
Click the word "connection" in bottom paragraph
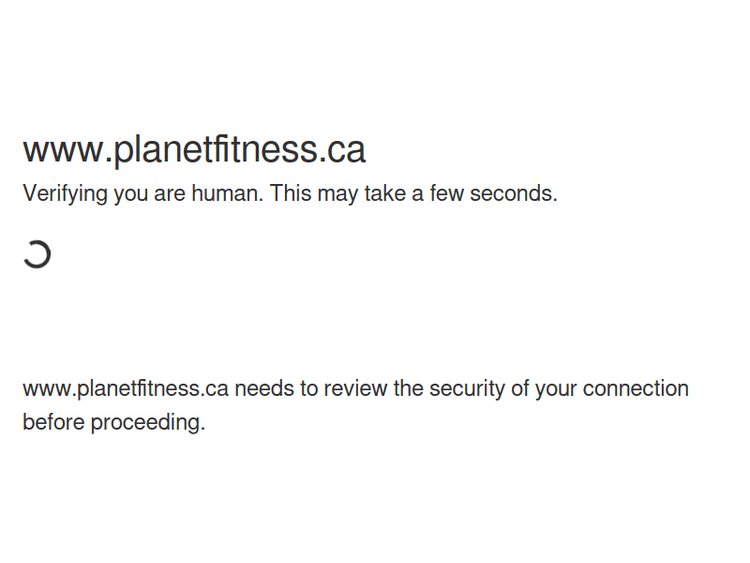click(x=636, y=388)
